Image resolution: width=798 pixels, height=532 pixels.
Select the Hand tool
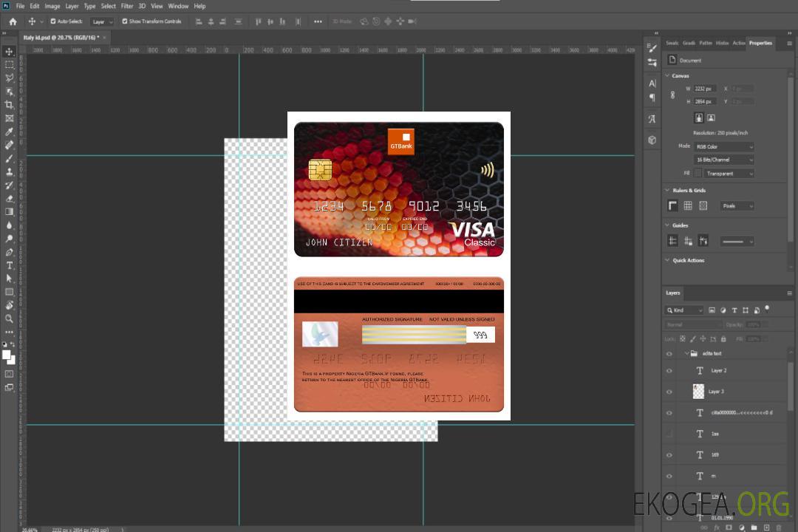(9, 305)
